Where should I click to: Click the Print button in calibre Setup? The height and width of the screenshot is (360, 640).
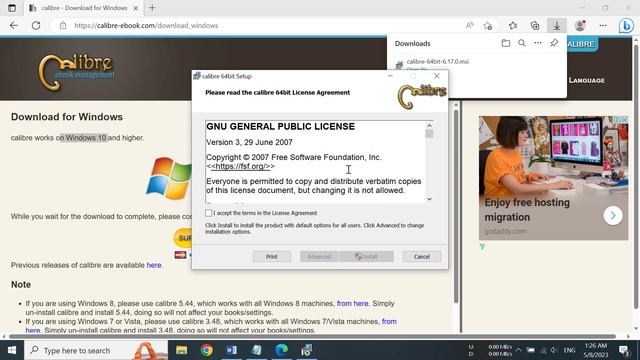[272, 257]
